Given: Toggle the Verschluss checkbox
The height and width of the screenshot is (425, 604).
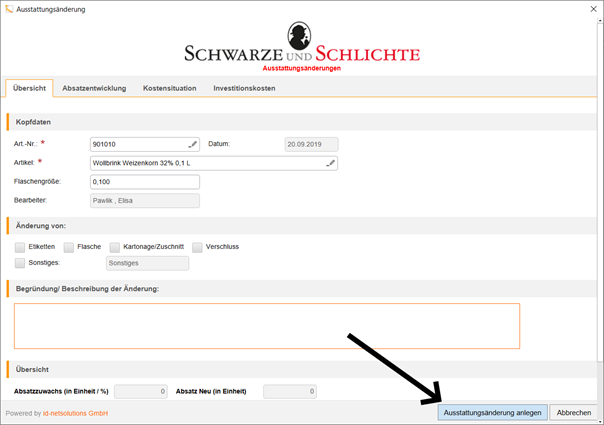Looking at the screenshot, I should point(198,246).
